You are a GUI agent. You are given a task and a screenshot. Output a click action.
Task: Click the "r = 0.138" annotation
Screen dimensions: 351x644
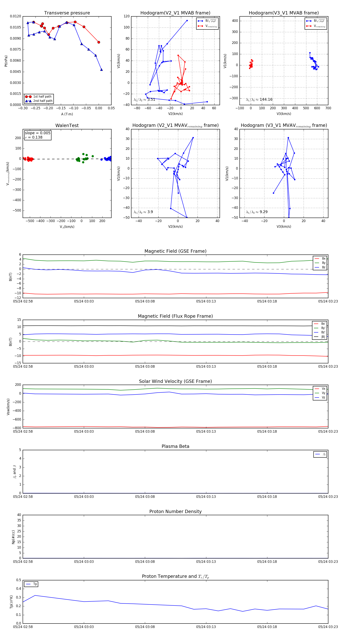(x=34, y=138)
